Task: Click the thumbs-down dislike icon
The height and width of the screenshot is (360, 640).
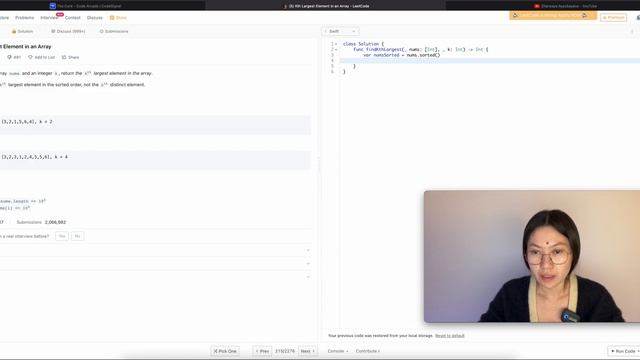Action: 9,57
